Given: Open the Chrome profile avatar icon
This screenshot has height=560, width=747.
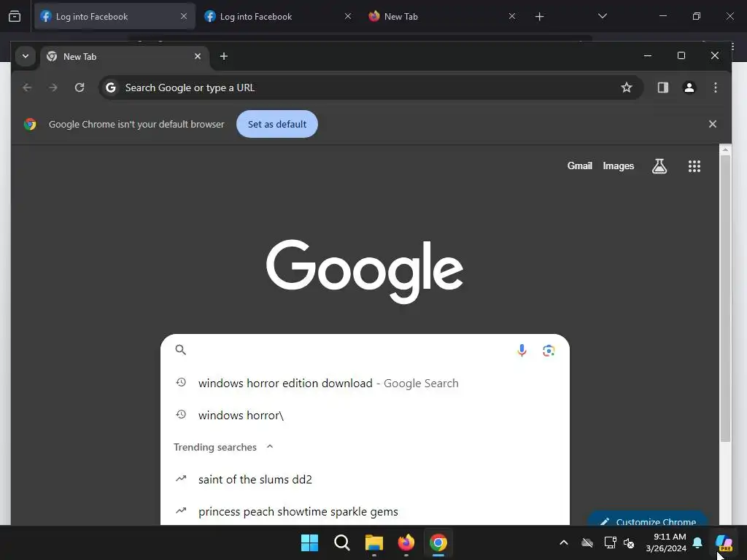Looking at the screenshot, I should tap(689, 87).
